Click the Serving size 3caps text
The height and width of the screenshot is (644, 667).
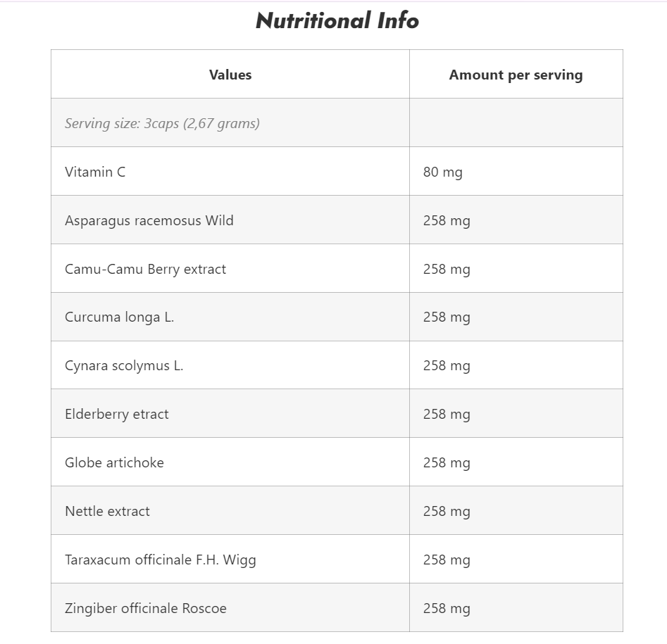(162, 123)
